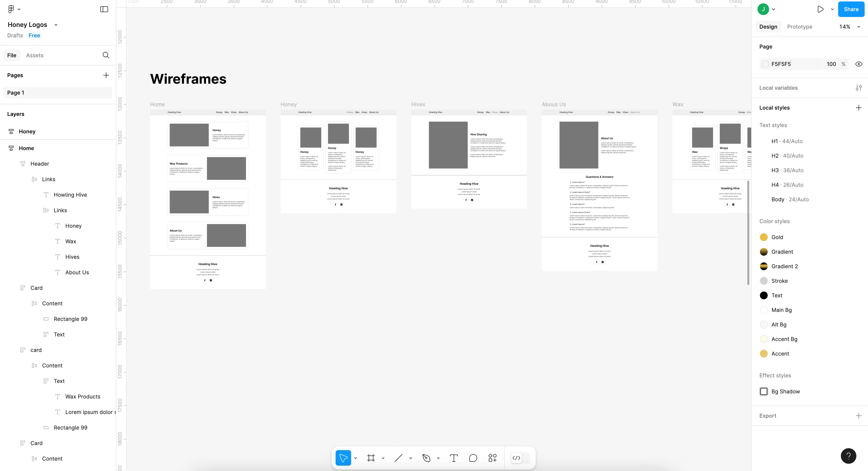Screen dimensions: 868x471
Task: Switch to the File tab
Action: click(12, 55)
